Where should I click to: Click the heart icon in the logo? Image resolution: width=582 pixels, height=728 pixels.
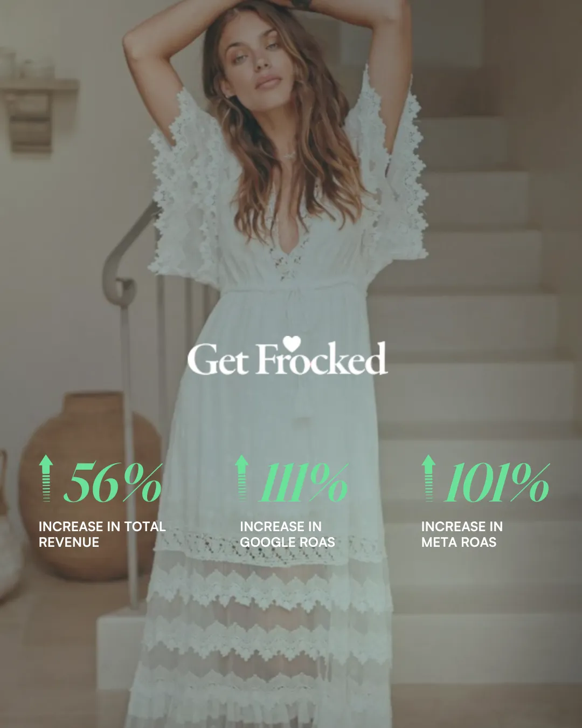pyautogui.click(x=292, y=344)
